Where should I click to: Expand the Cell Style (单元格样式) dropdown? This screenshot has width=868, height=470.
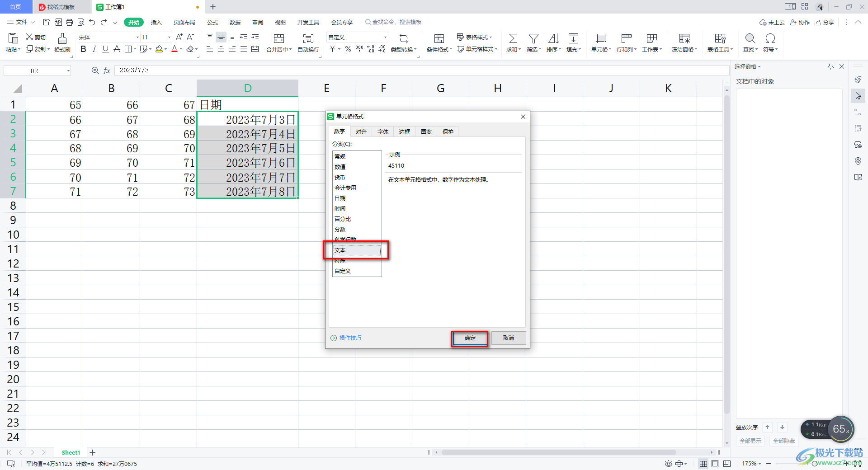tap(477, 49)
